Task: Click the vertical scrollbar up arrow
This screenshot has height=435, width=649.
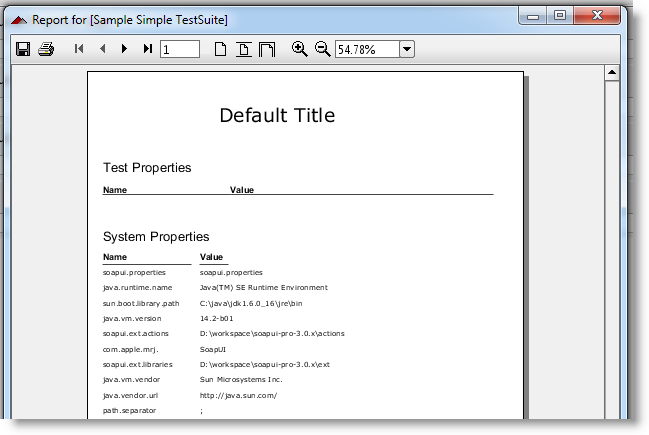Action: coord(612,74)
